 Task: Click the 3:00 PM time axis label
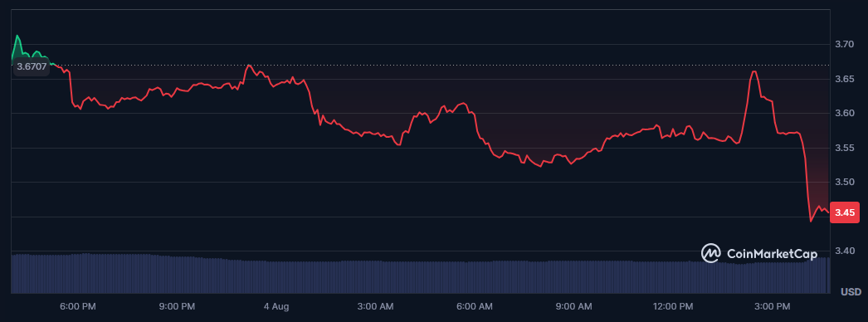tap(773, 306)
